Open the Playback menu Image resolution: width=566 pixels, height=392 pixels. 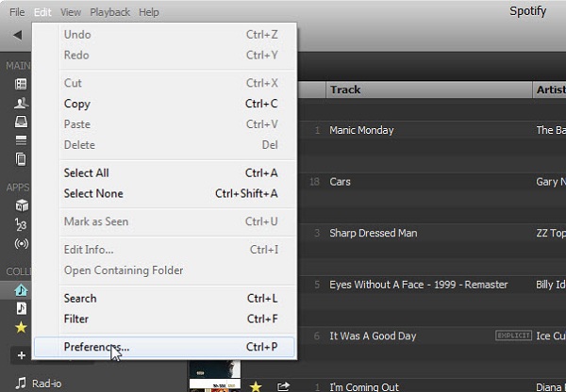tap(109, 12)
